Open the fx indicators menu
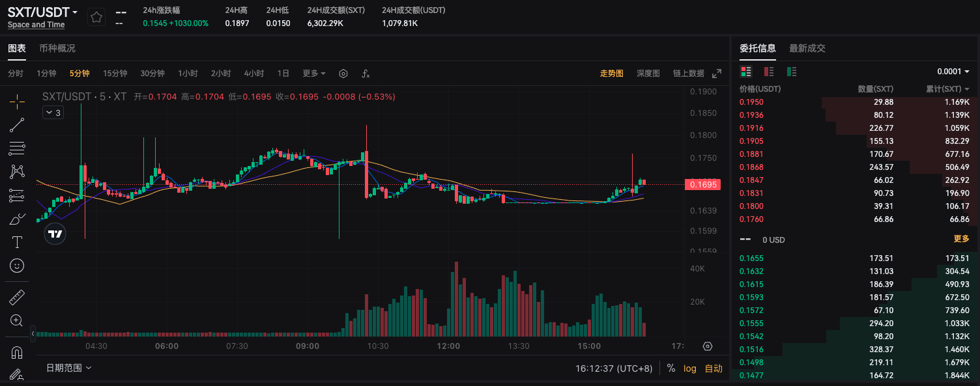 (366, 74)
